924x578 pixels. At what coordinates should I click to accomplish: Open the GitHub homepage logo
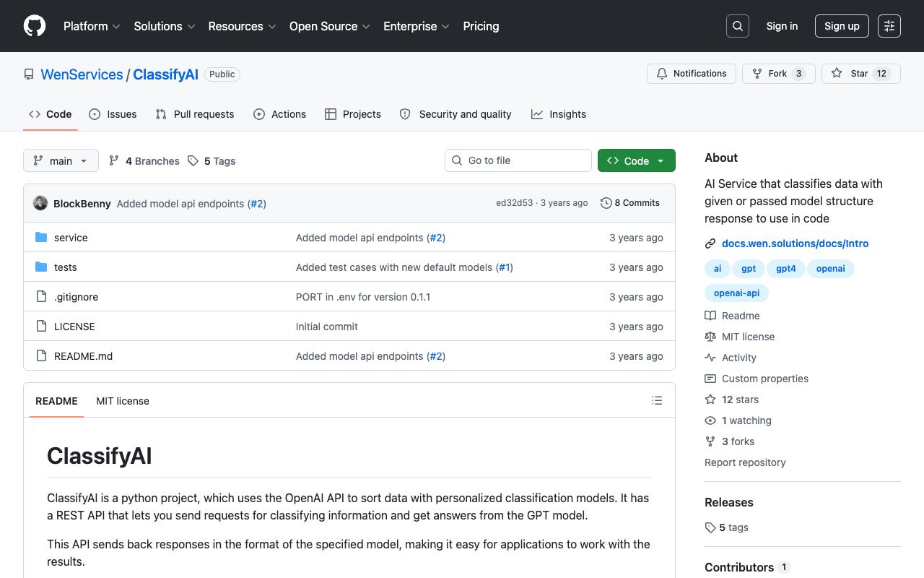click(35, 26)
